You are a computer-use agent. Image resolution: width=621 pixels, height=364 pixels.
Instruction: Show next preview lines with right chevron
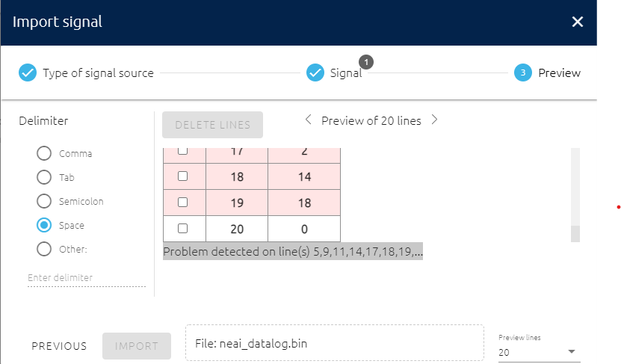pos(434,120)
